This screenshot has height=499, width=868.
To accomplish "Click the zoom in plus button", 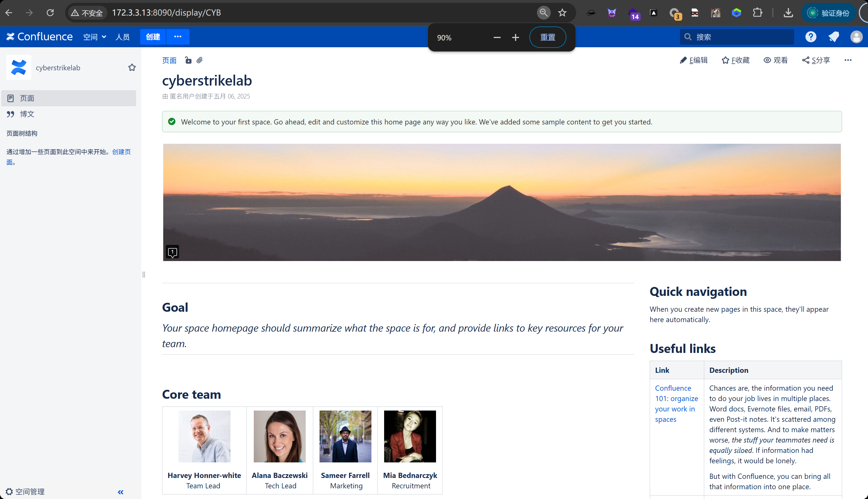I will click(x=515, y=37).
